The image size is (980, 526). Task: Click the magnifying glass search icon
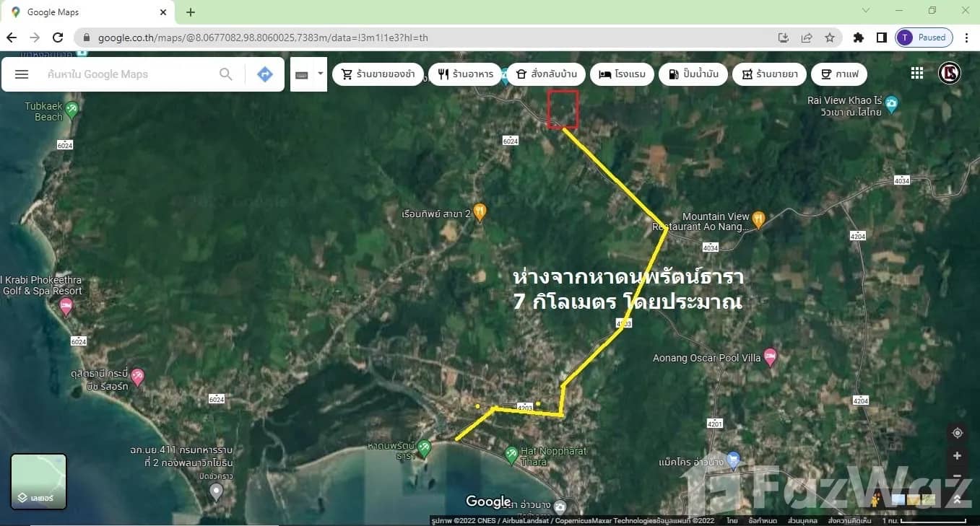tap(226, 74)
